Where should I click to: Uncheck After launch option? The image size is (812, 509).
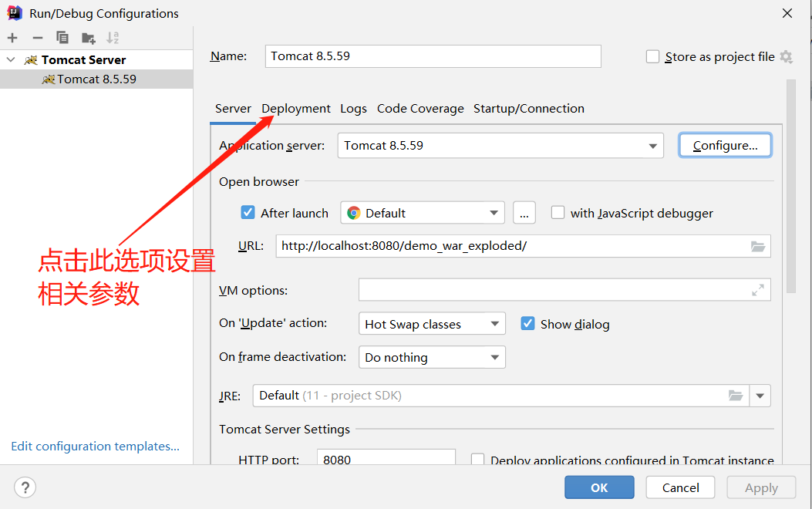point(248,213)
